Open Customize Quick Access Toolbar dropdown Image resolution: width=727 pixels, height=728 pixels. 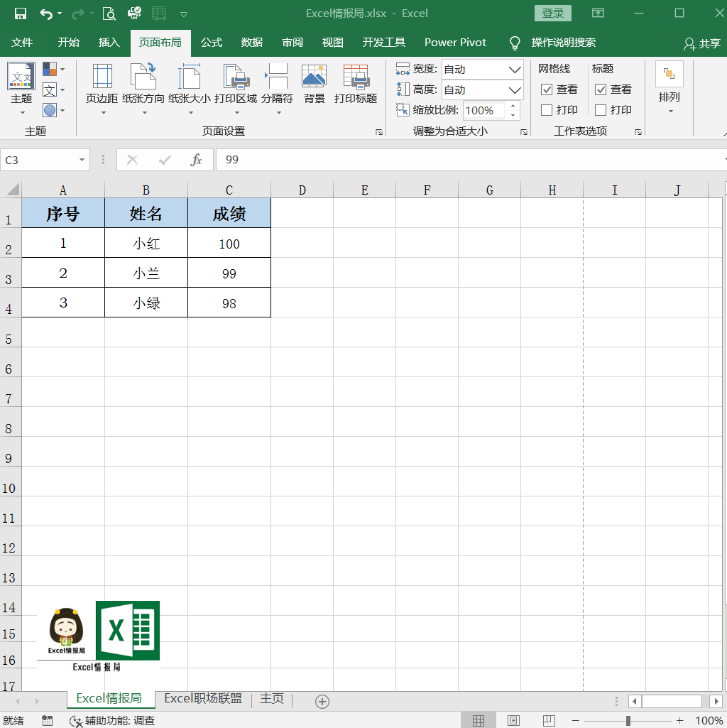[x=184, y=14]
